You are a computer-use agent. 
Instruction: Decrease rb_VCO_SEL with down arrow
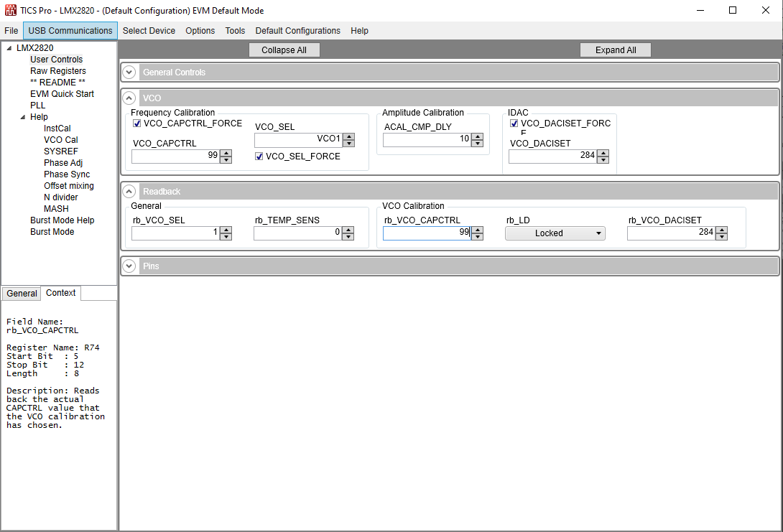coord(226,236)
